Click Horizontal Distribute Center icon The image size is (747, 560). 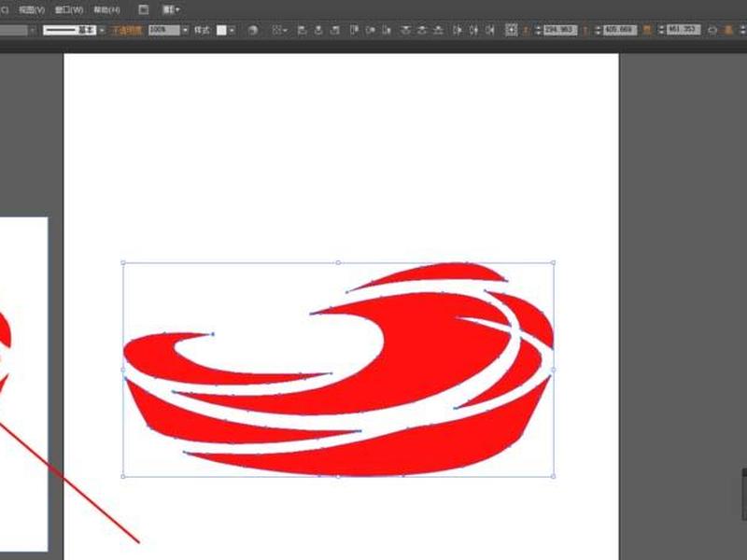473,31
